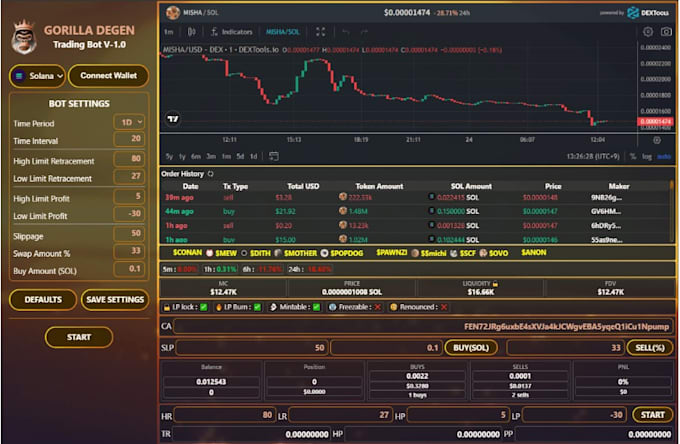Open the Time Period 1D dropdown
The width and height of the screenshot is (680, 444).
point(129,122)
